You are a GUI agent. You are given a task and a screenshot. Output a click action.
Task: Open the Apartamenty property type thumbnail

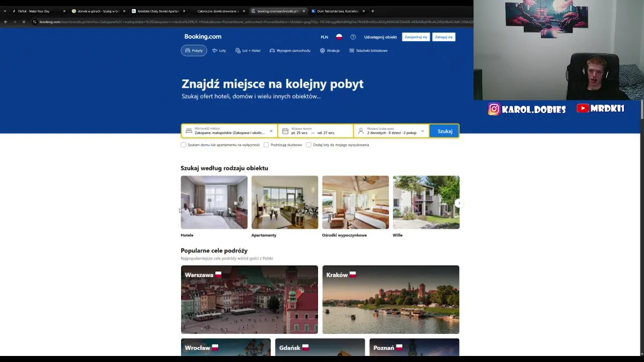(285, 202)
